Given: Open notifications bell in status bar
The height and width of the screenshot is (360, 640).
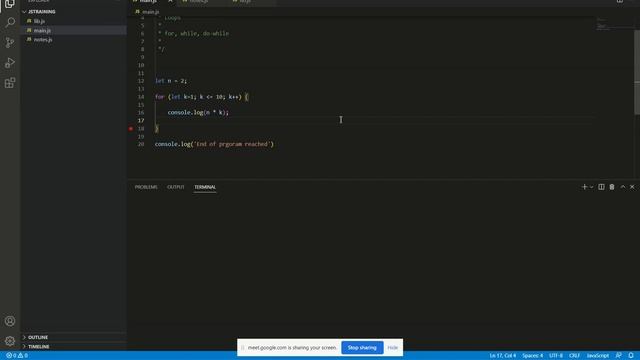Looking at the screenshot, I should tap(631, 356).
